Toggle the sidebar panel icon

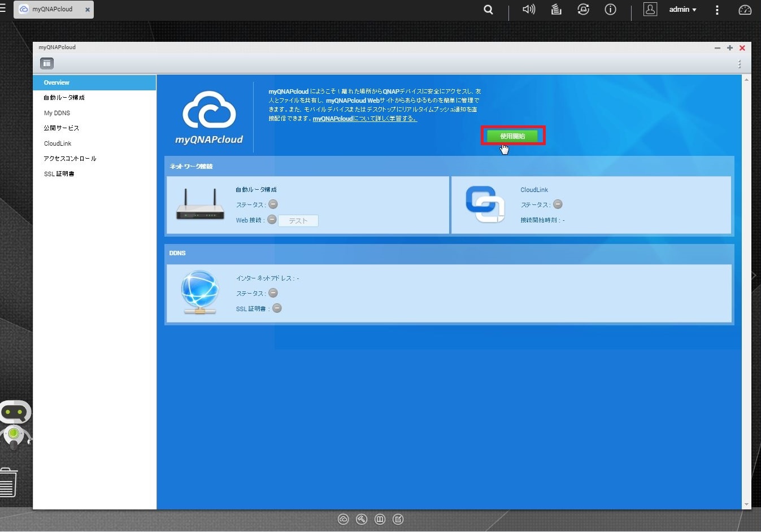tap(47, 63)
